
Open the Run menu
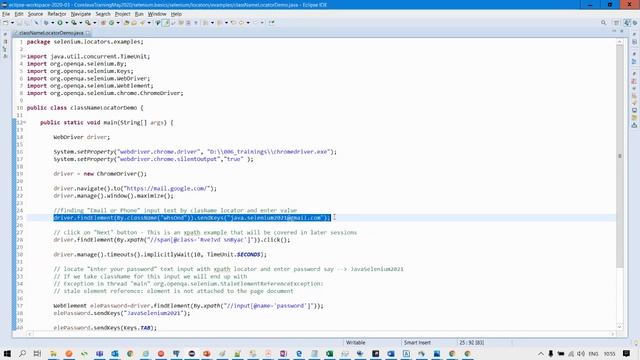[139, 14]
